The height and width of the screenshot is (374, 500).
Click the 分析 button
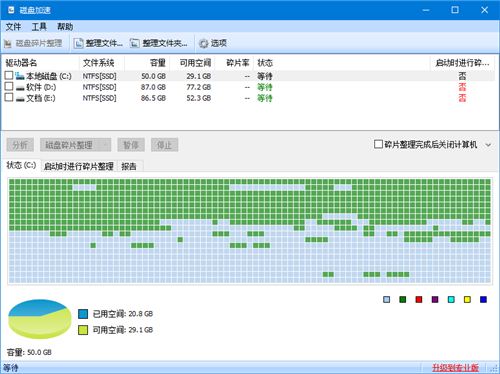coord(20,145)
